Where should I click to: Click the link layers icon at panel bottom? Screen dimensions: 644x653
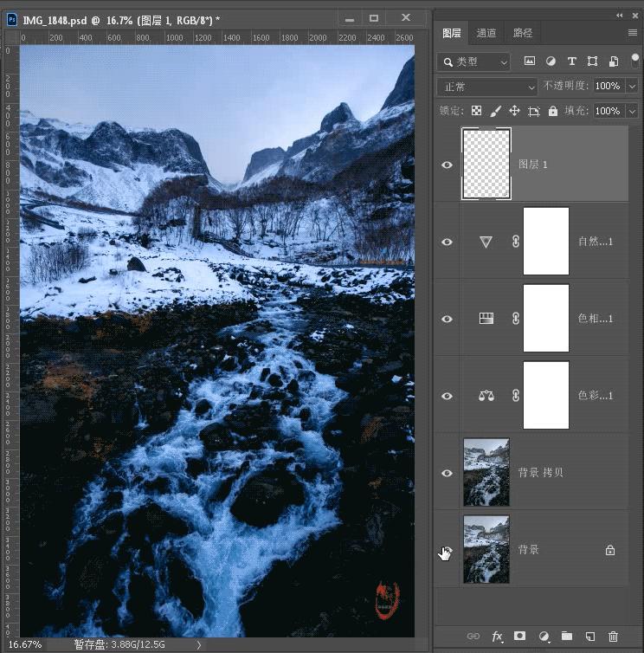point(473,636)
